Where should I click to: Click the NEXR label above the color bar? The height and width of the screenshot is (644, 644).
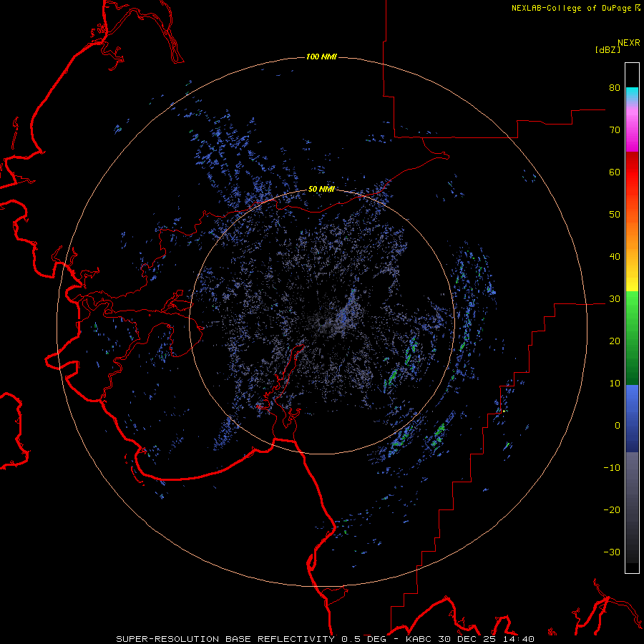(x=628, y=43)
